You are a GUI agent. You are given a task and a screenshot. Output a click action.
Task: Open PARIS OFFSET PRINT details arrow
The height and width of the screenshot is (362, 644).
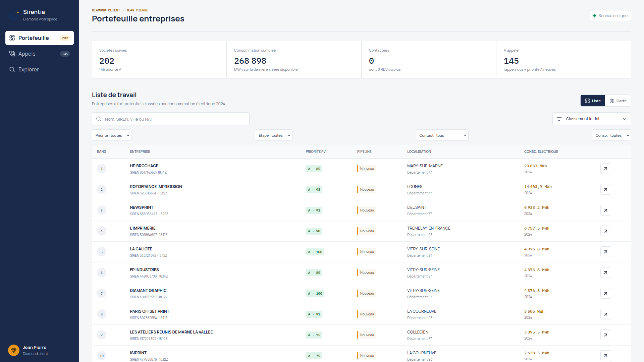click(x=605, y=314)
